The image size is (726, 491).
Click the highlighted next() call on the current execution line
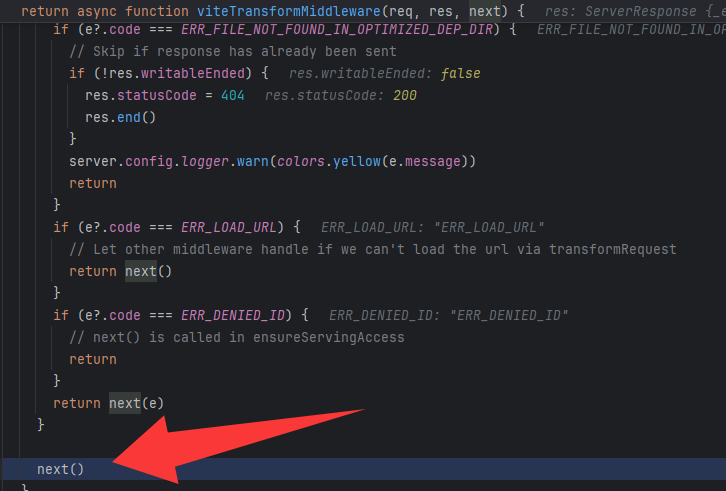[60, 469]
